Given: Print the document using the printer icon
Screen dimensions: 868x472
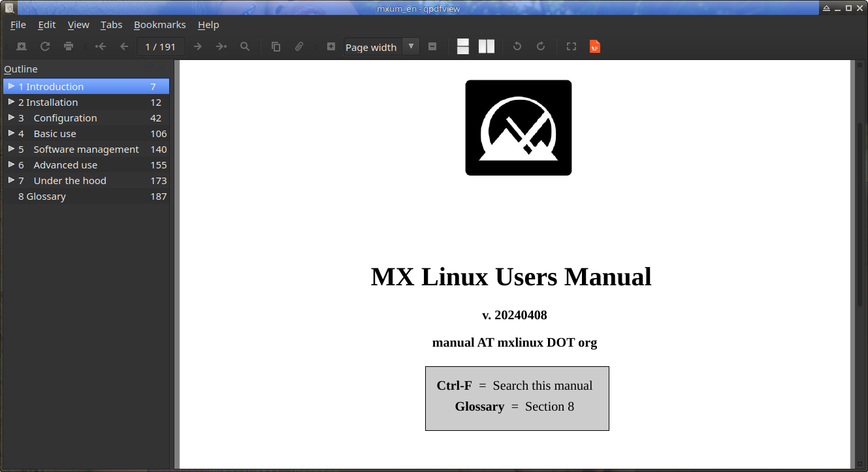Looking at the screenshot, I should point(69,46).
